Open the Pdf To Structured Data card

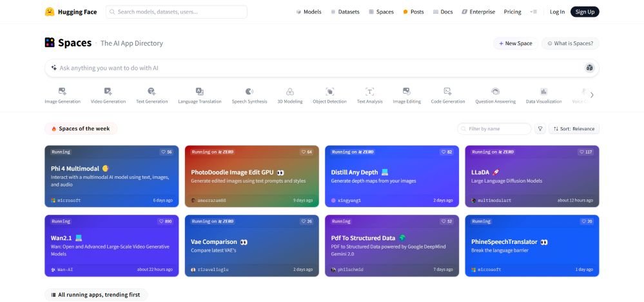[392, 246]
